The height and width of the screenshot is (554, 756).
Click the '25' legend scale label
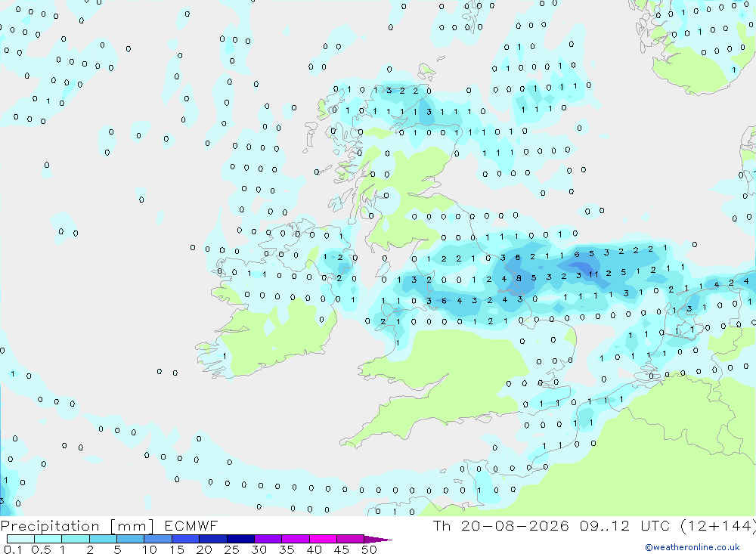pos(232,549)
